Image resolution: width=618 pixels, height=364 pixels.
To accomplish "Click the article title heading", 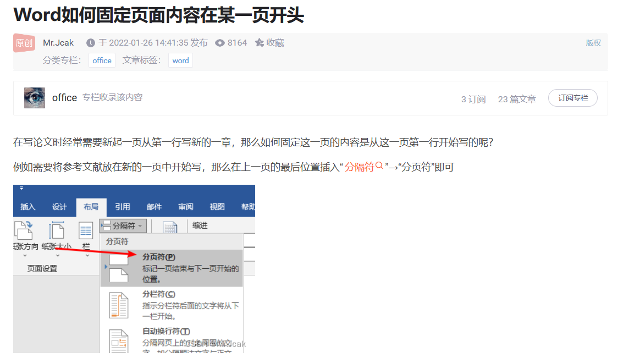I will pos(158,15).
